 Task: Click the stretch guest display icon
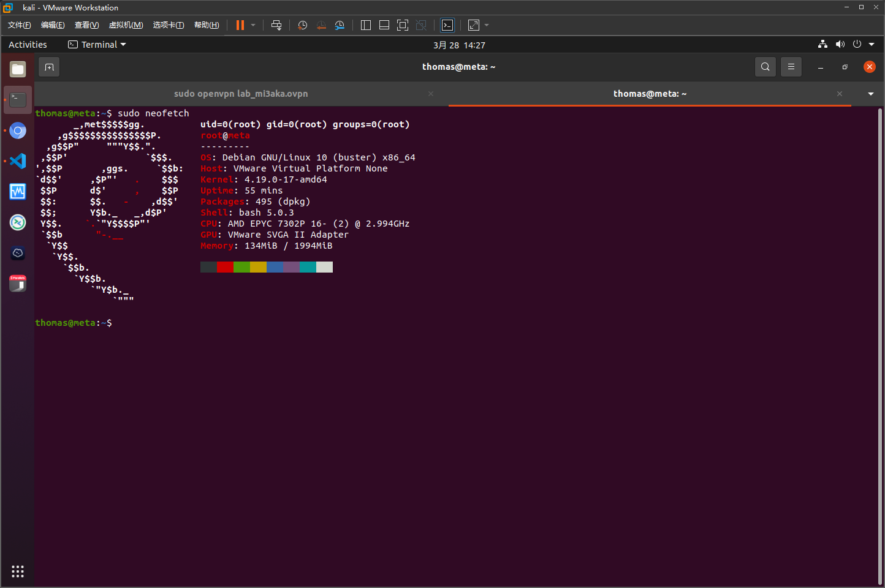click(474, 25)
